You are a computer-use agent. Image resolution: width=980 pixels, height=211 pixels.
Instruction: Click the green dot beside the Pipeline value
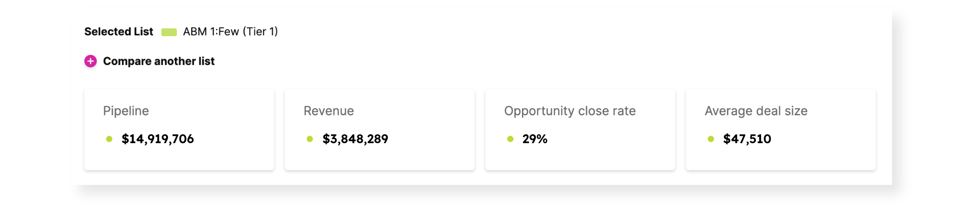109,139
